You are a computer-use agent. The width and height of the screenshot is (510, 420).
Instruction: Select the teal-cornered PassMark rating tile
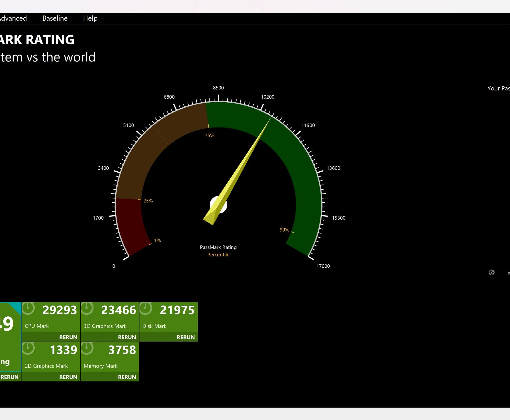coord(10,337)
